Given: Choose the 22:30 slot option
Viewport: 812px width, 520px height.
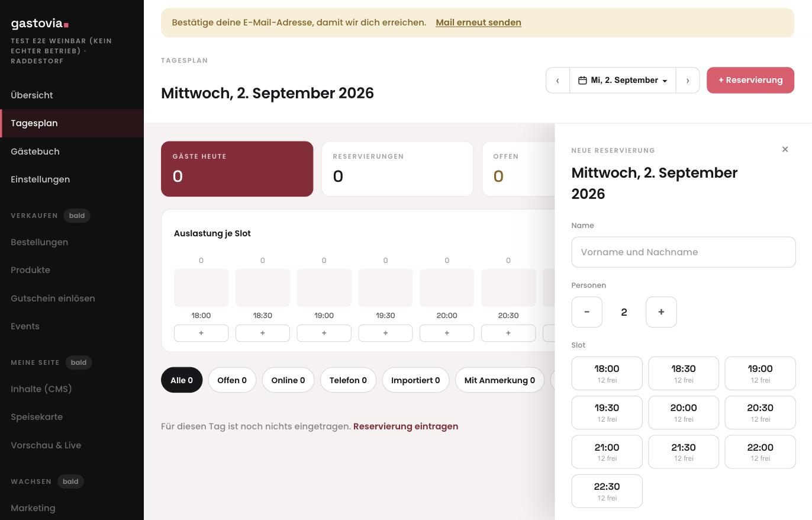Looking at the screenshot, I should 607,491.
